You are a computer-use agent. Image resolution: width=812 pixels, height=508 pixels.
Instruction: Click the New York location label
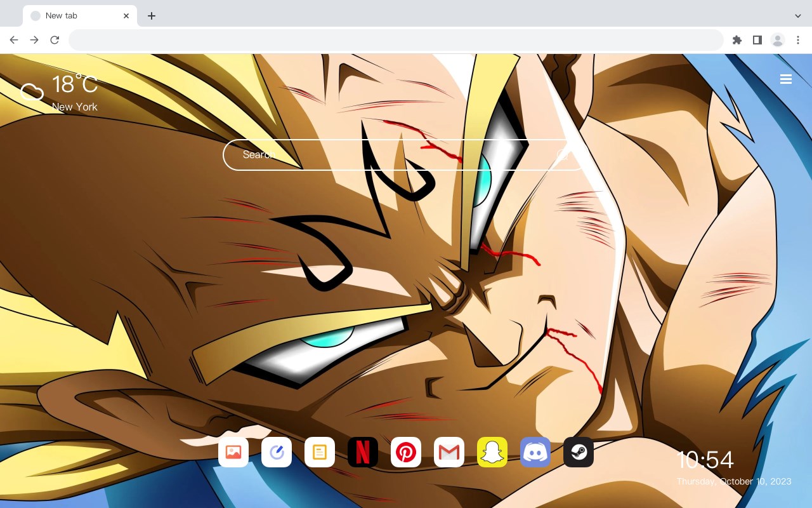[75, 107]
